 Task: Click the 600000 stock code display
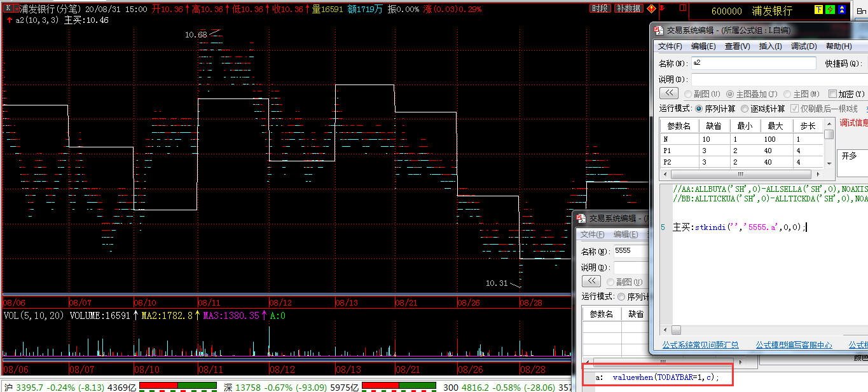pos(726,11)
